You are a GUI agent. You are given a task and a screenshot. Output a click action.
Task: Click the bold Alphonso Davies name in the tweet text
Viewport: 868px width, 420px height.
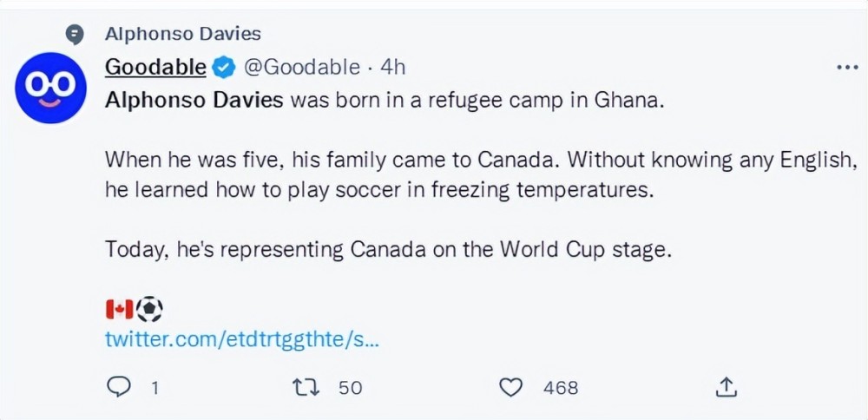(x=194, y=100)
